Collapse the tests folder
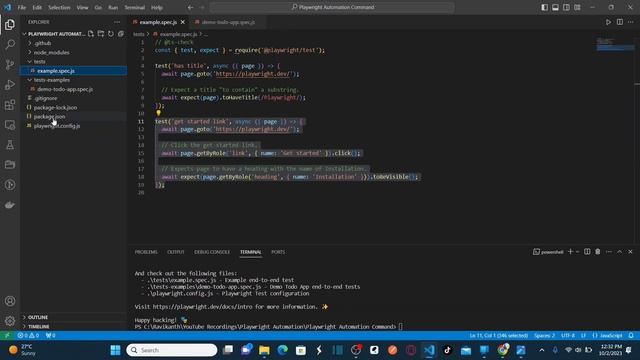 [40, 62]
